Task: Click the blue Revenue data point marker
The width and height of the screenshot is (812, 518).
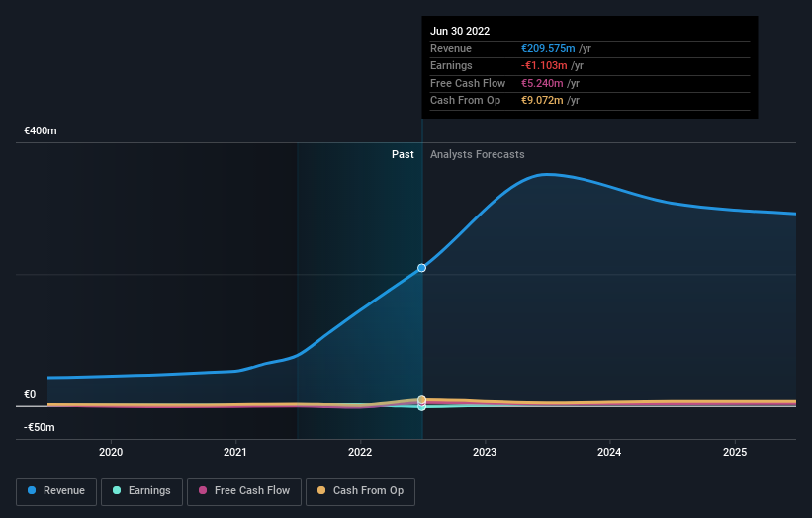Action: (x=421, y=268)
